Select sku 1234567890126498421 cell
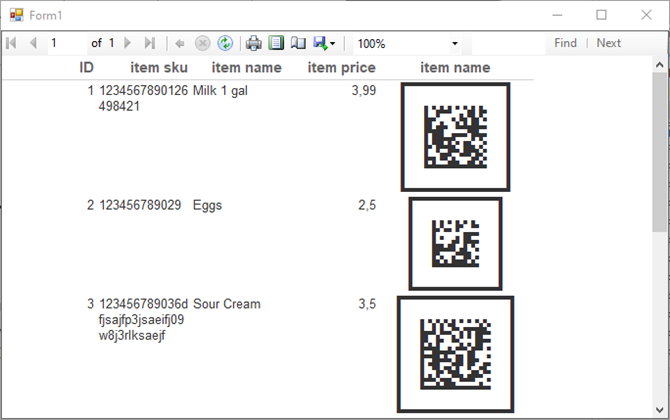670x420 pixels. coord(143,98)
